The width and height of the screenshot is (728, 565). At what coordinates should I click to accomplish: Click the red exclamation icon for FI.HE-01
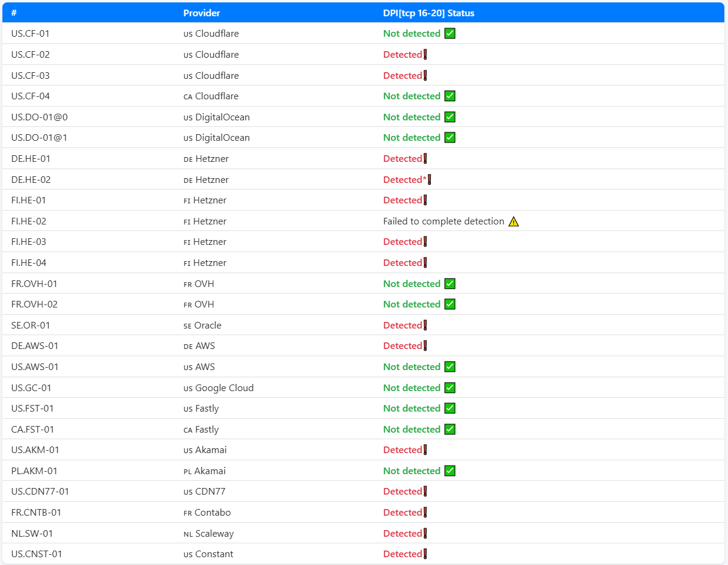425,200
